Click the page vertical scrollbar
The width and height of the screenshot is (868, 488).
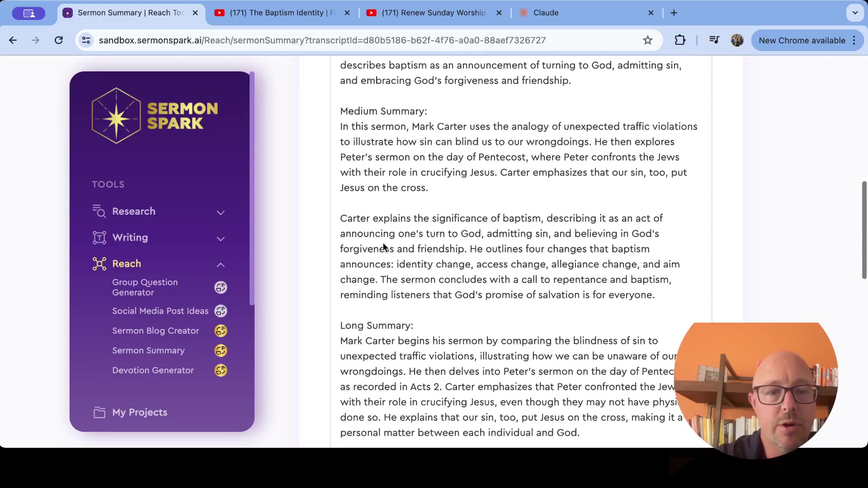(x=864, y=230)
